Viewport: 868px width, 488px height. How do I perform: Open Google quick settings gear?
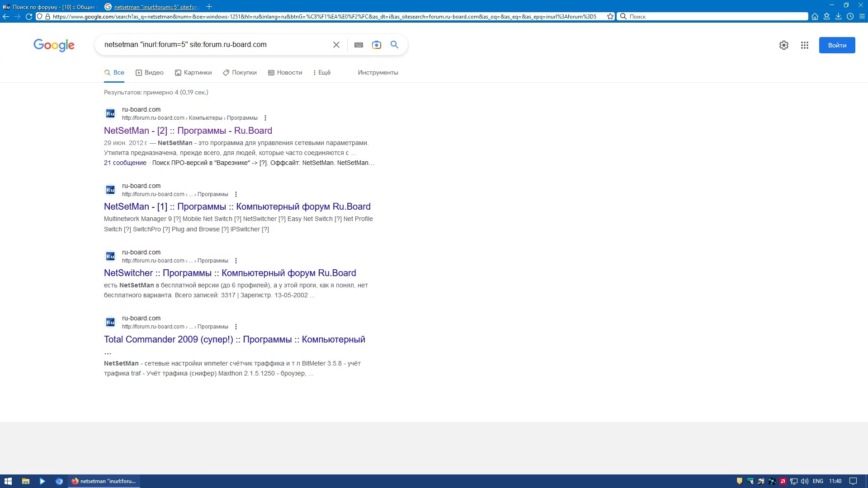coord(784,45)
